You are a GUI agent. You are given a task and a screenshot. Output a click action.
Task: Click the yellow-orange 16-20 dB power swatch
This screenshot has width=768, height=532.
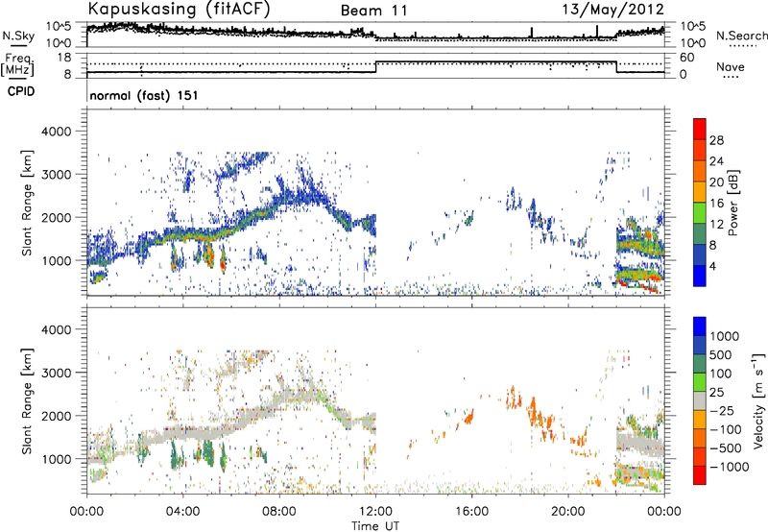pos(700,191)
